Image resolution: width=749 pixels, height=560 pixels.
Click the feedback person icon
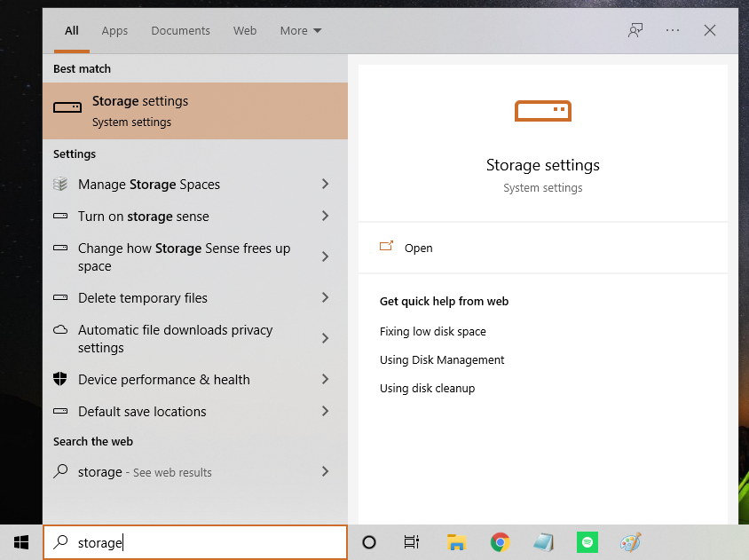[635, 30]
